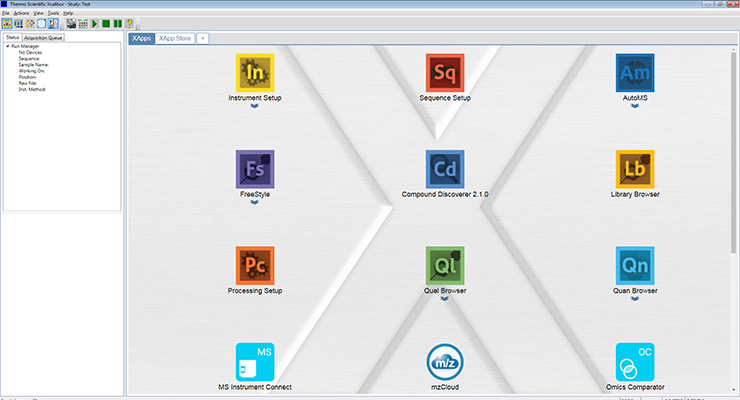Screen dimensions: 740x400
Task: Expand the chevron under AutoMS
Action: (635, 106)
